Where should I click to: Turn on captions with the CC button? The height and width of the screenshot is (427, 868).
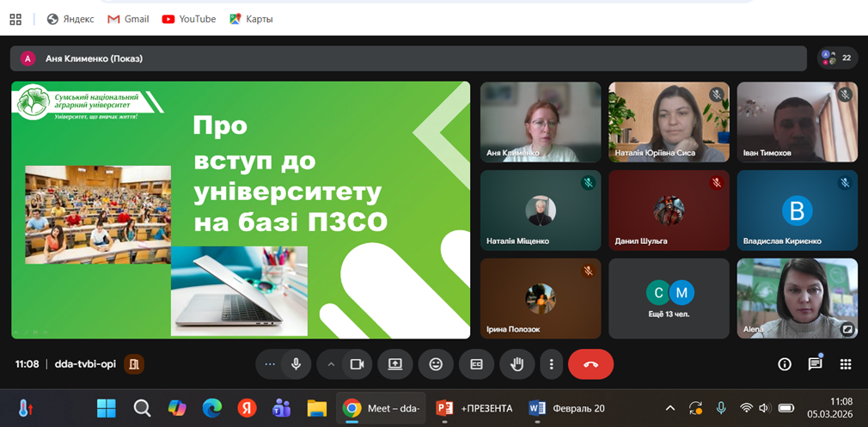(476, 364)
